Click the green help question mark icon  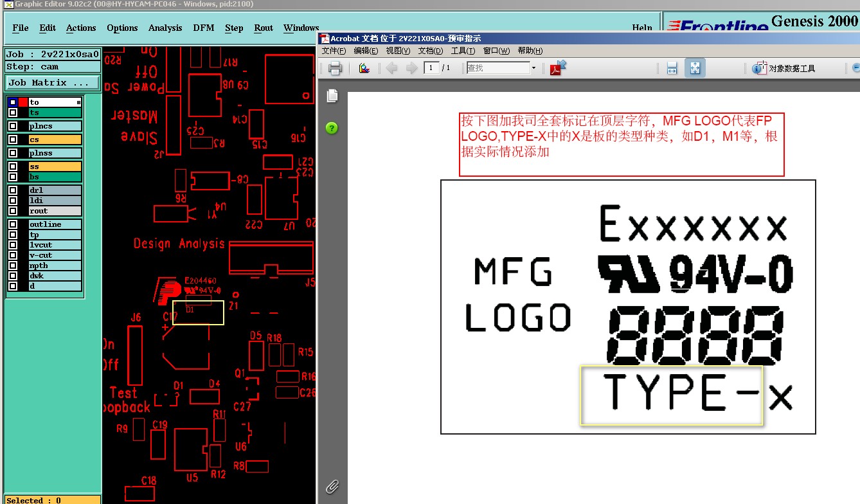pos(332,127)
